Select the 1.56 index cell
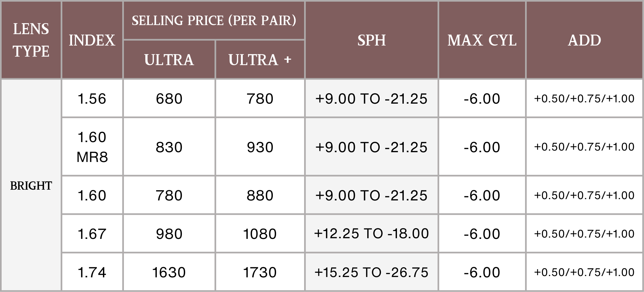The height and width of the screenshot is (292, 644). 92,98
